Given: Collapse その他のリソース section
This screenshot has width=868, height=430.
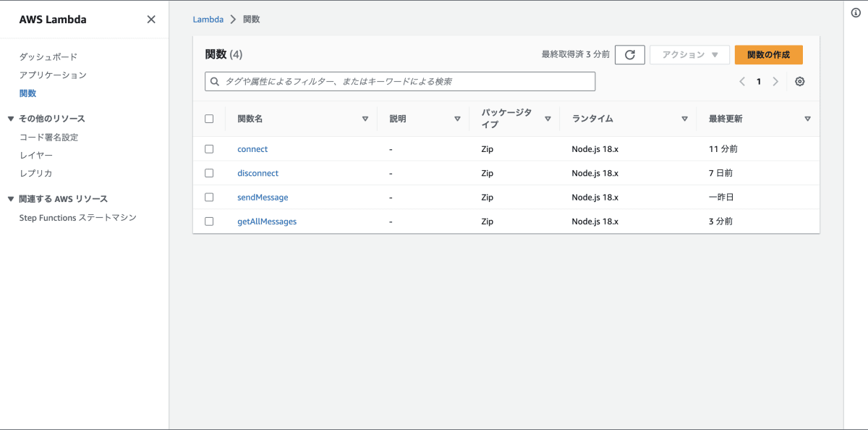Looking at the screenshot, I should pyautogui.click(x=11, y=119).
